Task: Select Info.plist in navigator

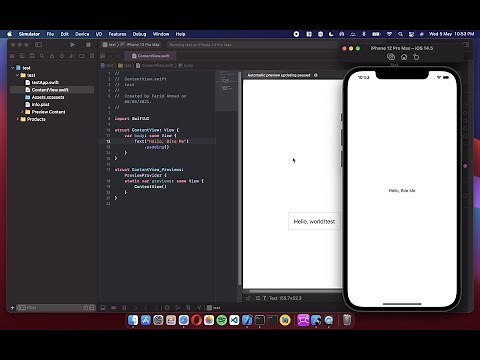Action: [x=40, y=104]
